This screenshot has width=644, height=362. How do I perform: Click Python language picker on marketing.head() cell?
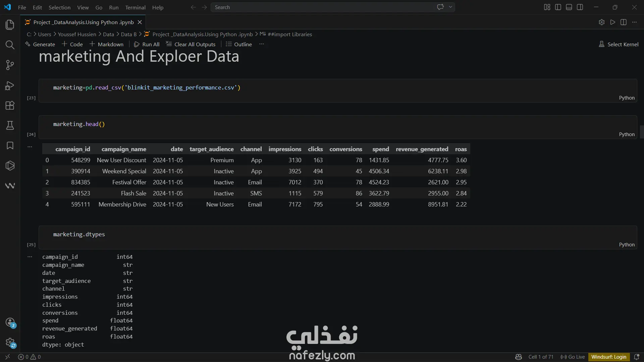tap(627, 134)
